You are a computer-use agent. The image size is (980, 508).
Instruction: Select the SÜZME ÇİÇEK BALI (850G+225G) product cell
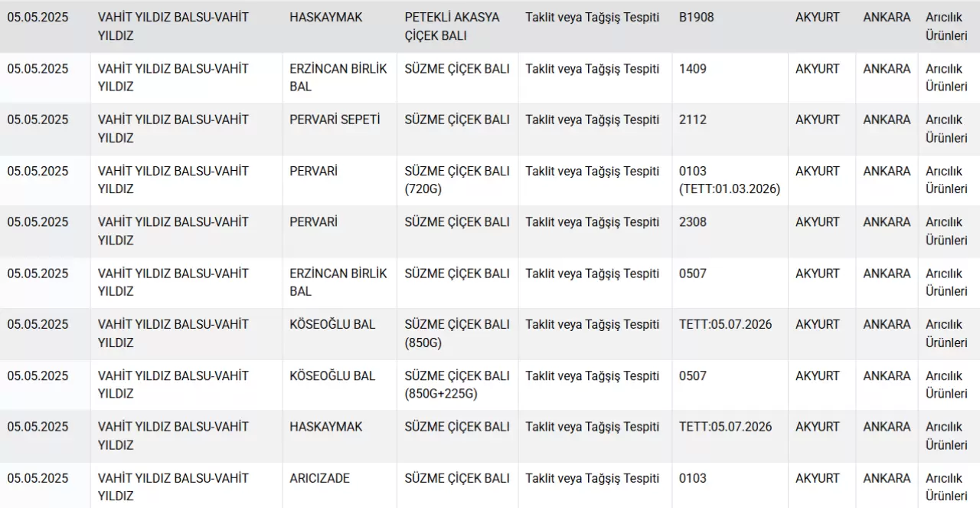coord(457,385)
